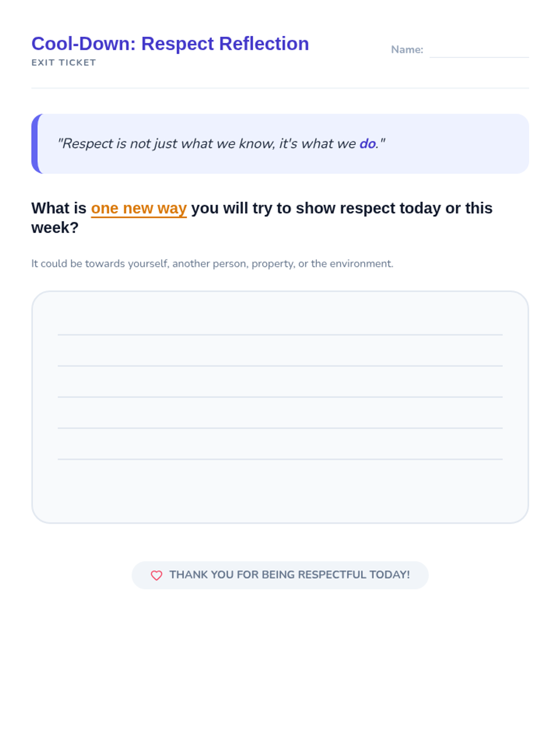
Task: Click the quote block's purple left accent bar
Action: [35, 144]
